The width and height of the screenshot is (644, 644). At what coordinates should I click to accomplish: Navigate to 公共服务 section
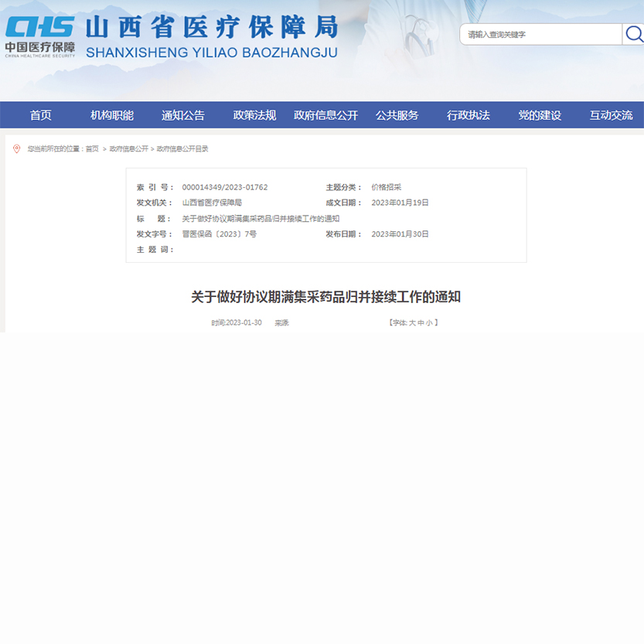coord(397,115)
